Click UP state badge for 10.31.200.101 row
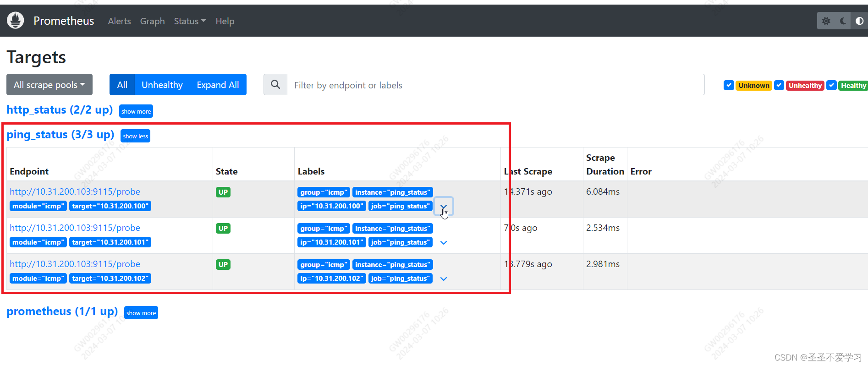The image size is (868, 366). [x=223, y=229]
